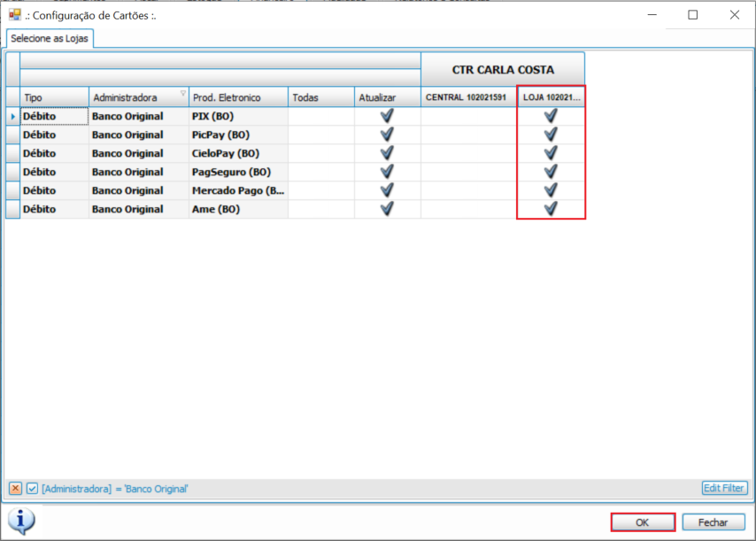Check CENTRAL cell for PIX (BO) row
This screenshot has width=756, height=541.
pos(468,116)
